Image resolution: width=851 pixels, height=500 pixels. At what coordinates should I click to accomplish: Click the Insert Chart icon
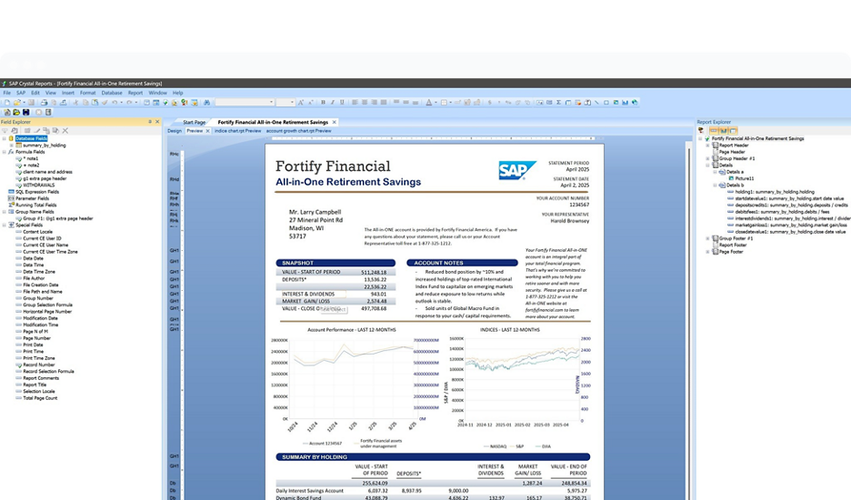625,102
